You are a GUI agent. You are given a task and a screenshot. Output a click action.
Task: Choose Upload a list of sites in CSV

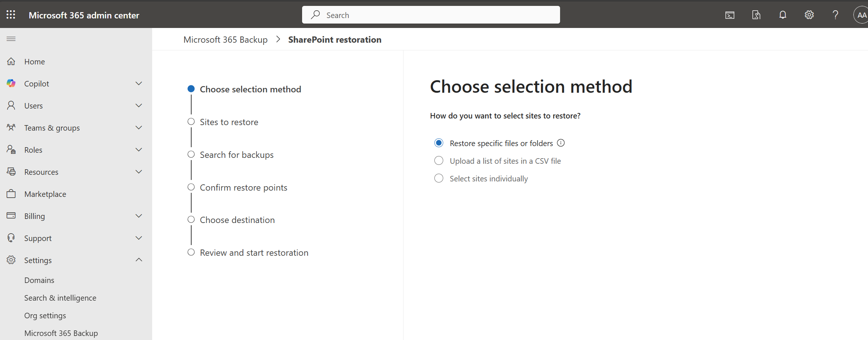click(x=438, y=160)
